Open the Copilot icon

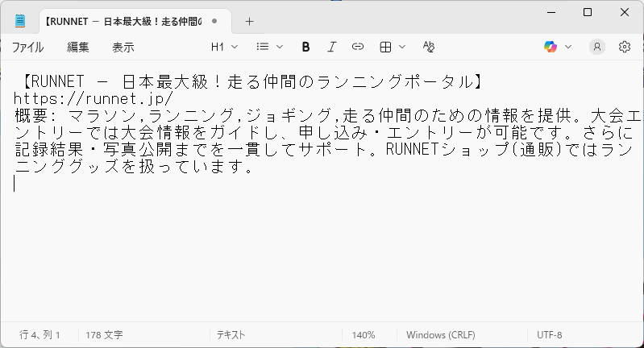[x=551, y=47]
